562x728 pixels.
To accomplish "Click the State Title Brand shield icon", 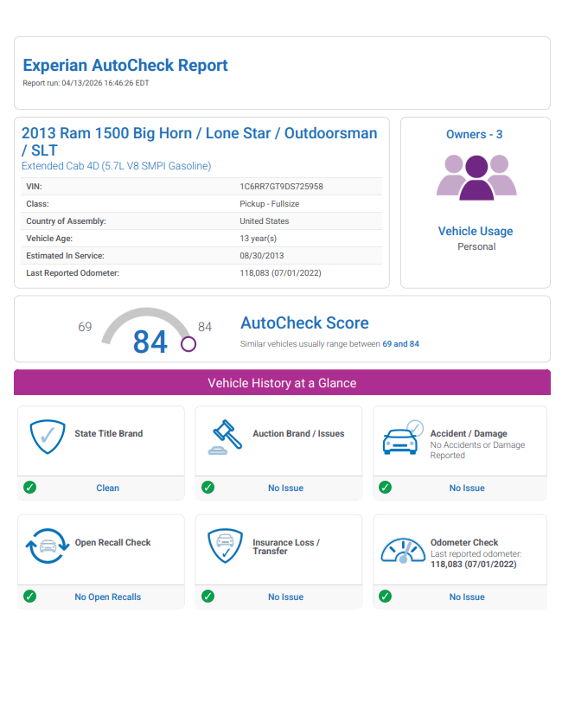I will tap(48, 437).
